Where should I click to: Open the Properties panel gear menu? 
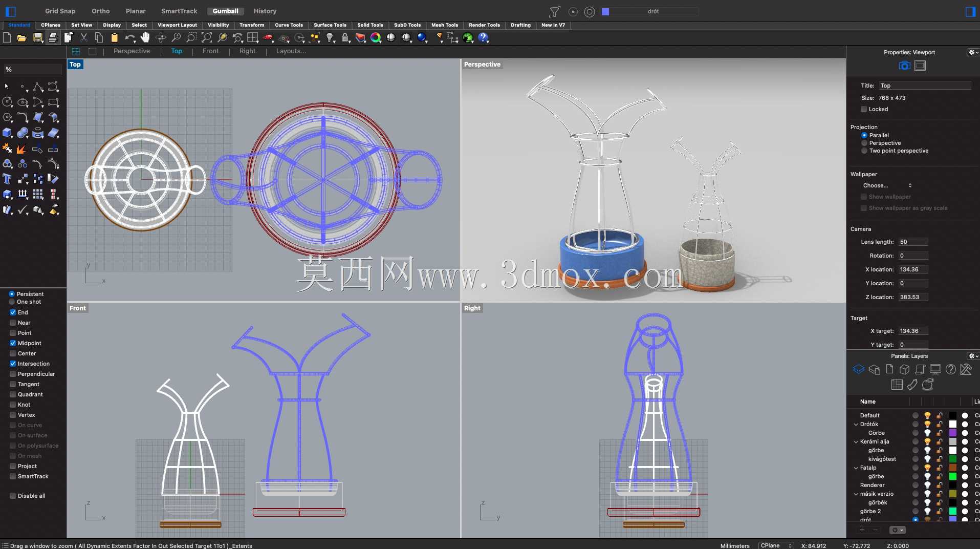[x=973, y=52]
